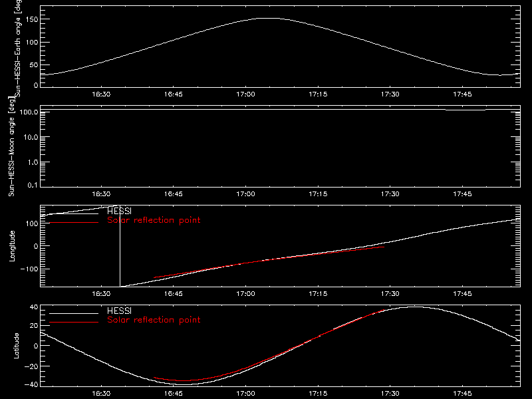532x399 pixels.
Task: Click 16:45 time label of Longitude plot
Action: [x=174, y=294]
